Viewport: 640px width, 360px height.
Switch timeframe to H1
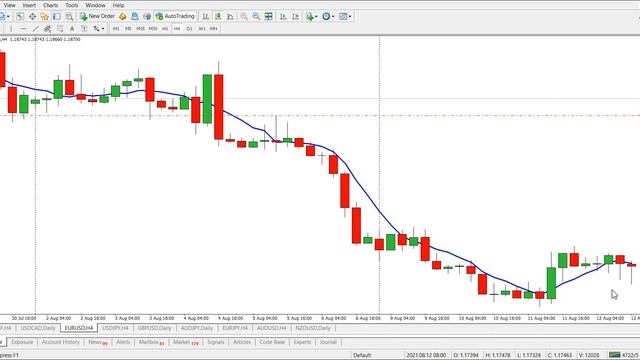click(x=165, y=29)
